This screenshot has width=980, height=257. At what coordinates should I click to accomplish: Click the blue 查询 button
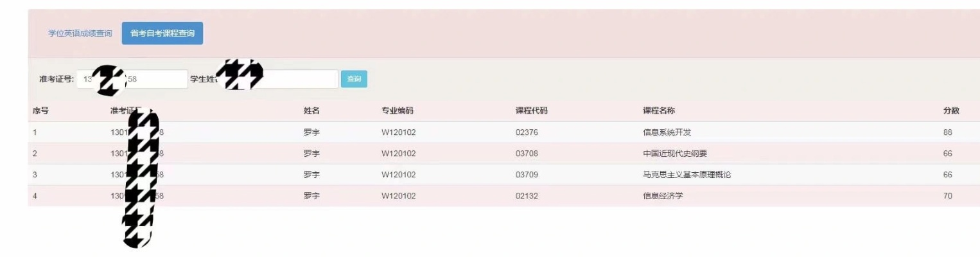354,79
